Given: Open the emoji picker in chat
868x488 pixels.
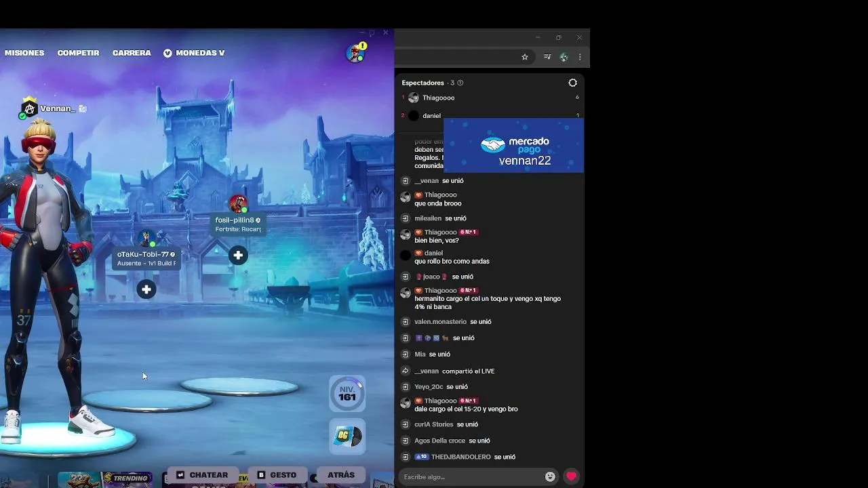Looking at the screenshot, I should (x=550, y=476).
